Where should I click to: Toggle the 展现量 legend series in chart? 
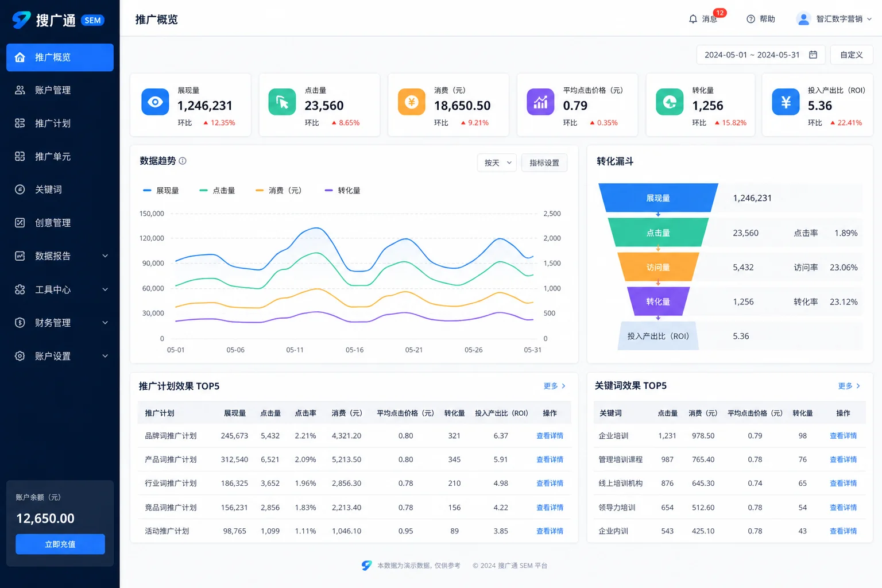(x=161, y=191)
